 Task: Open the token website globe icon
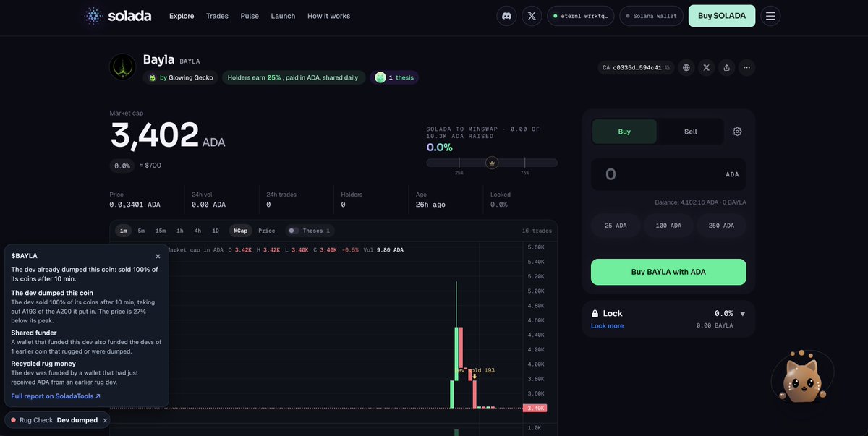(x=686, y=67)
